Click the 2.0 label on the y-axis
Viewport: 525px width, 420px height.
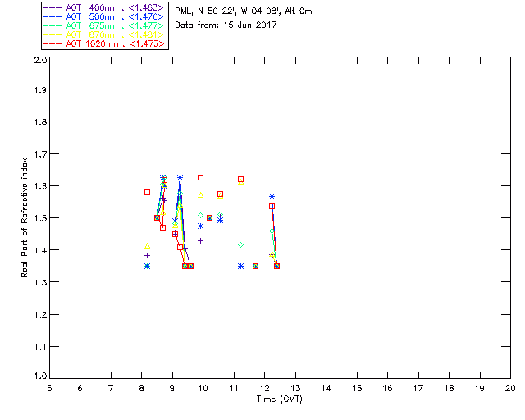click(x=40, y=61)
